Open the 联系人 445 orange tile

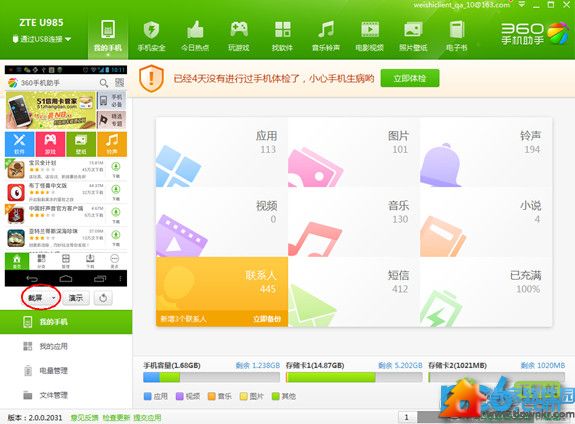point(222,292)
